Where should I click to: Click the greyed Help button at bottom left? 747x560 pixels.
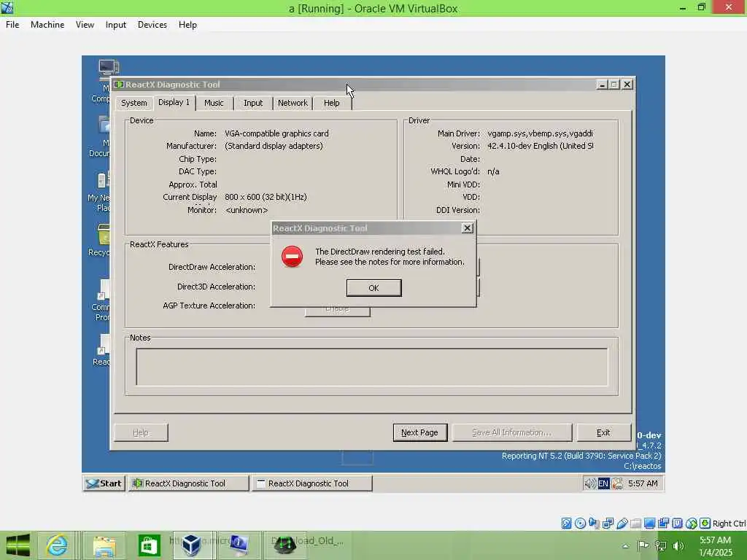[141, 432]
